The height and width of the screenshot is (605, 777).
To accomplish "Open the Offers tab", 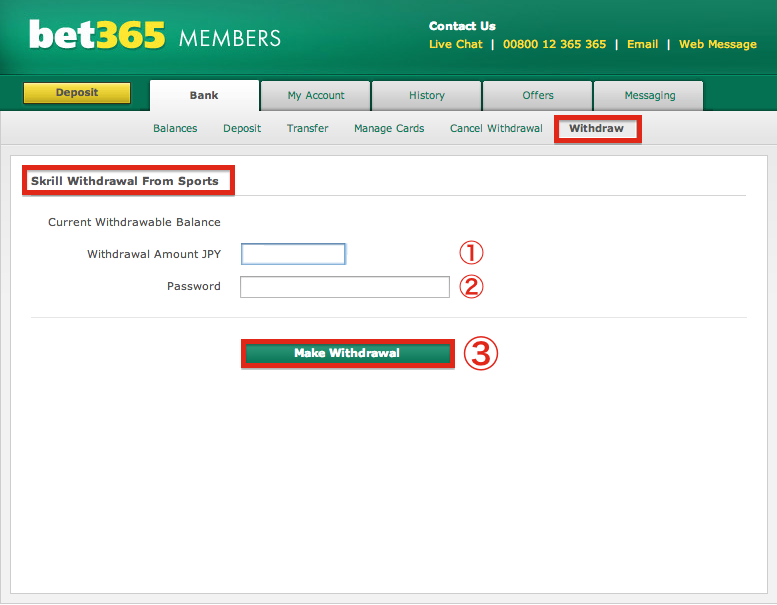I will pyautogui.click(x=538, y=96).
